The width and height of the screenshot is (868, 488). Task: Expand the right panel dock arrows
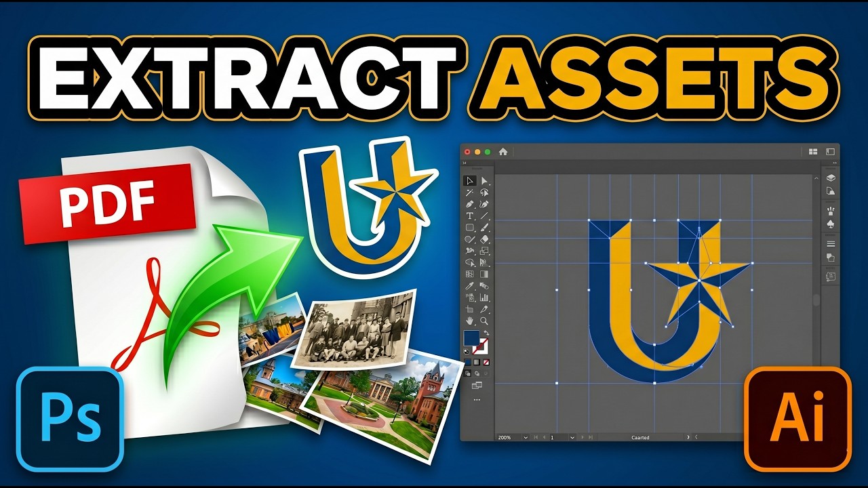[x=835, y=163]
